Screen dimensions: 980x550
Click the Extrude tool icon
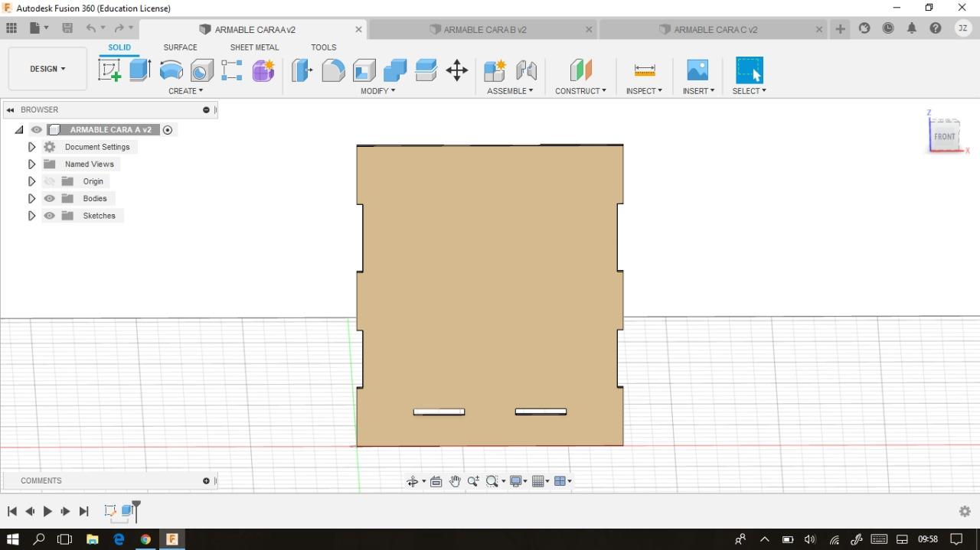point(140,70)
